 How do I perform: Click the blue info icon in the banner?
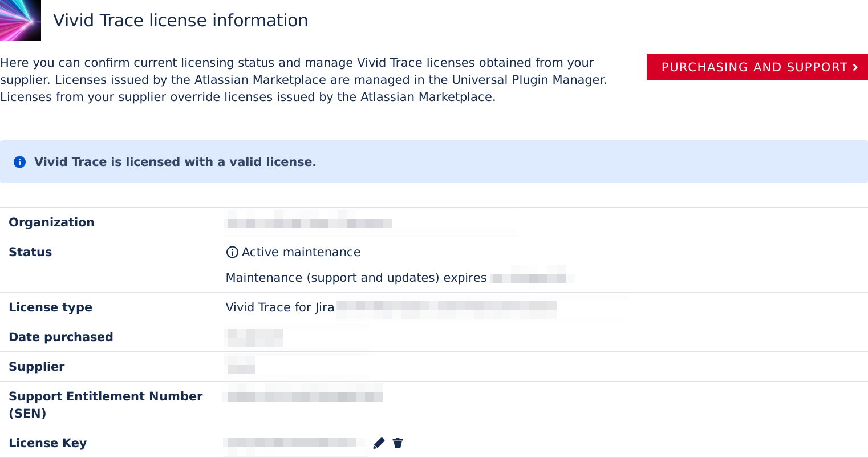[19, 162]
